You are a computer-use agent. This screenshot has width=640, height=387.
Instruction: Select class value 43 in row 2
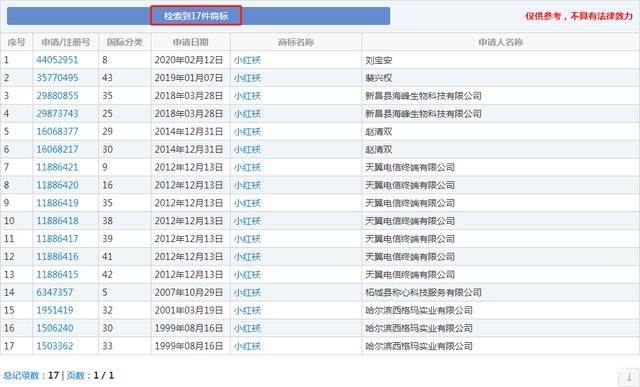[107, 78]
